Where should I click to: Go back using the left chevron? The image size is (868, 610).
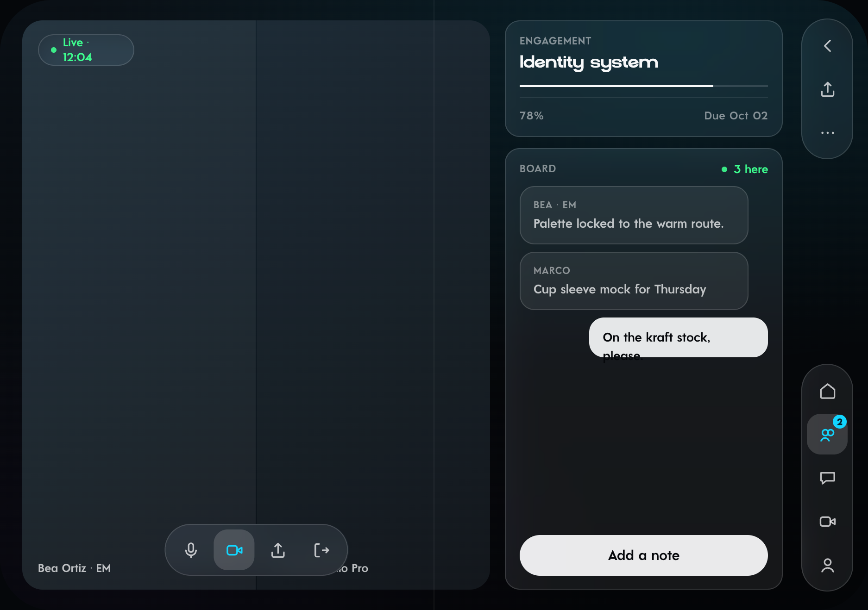pyautogui.click(x=827, y=45)
